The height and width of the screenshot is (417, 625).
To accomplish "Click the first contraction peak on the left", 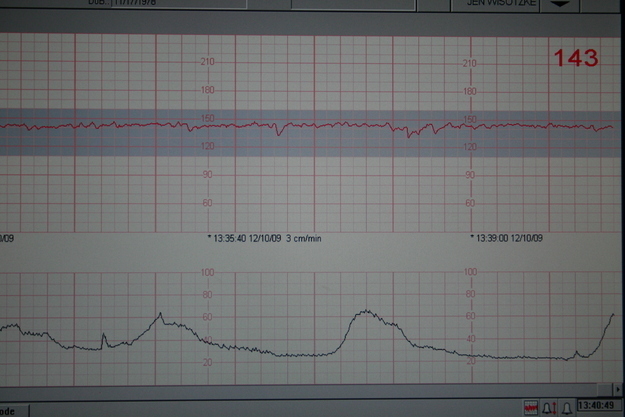I will point(160,315).
